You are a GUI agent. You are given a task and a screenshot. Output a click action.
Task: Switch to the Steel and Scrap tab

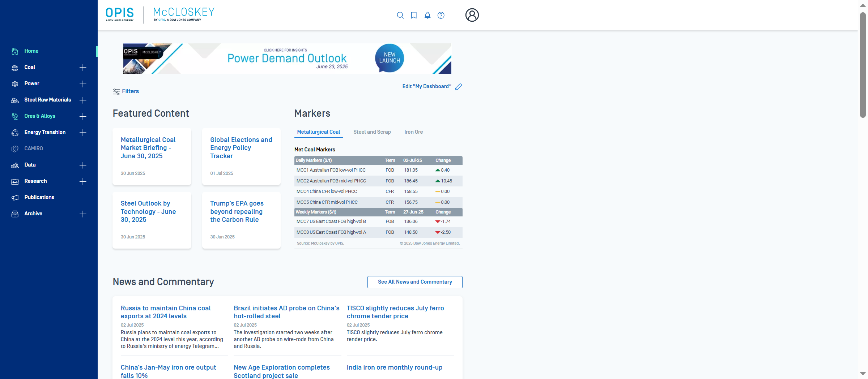click(372, 132)
